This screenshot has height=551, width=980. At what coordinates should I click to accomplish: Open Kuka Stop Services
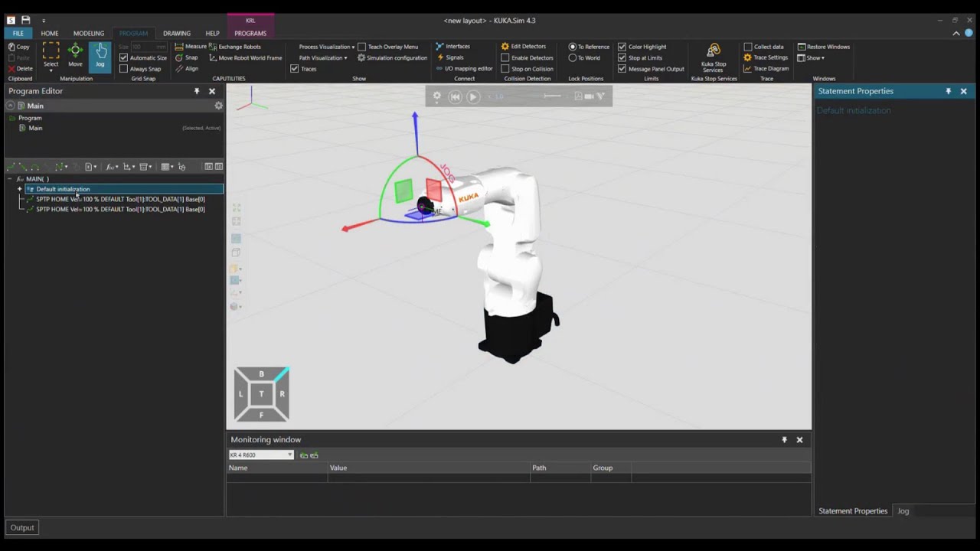tap(714, 57)
